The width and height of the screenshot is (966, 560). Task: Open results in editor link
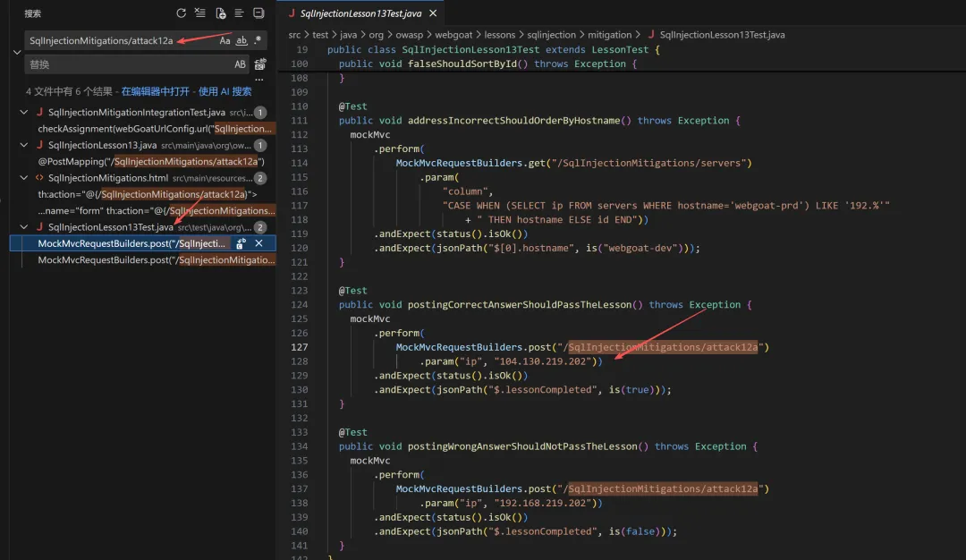[x=156, y=91]
